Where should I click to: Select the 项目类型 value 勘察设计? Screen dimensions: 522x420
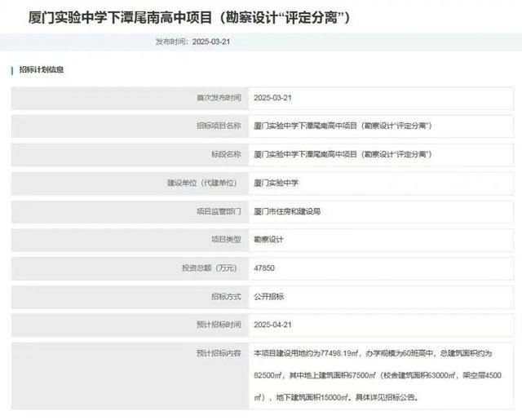(268, 240)
